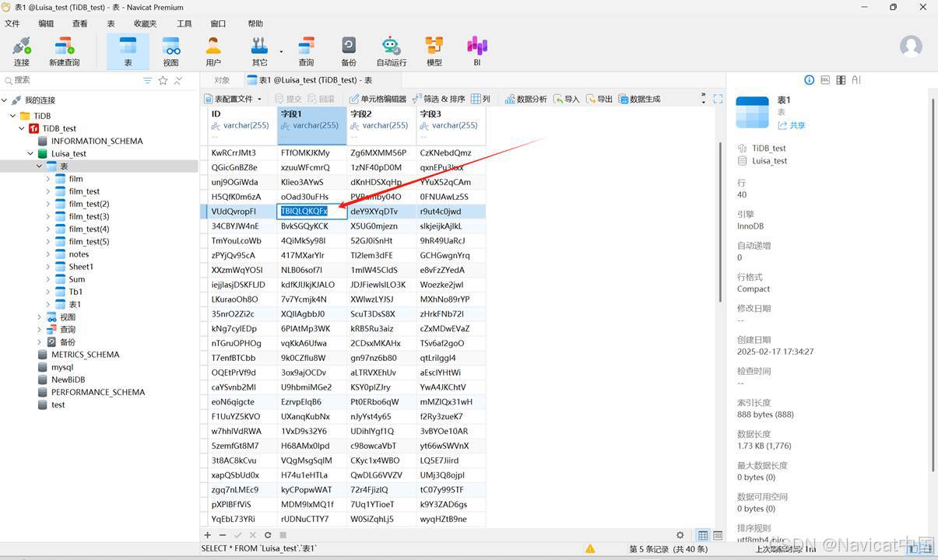Click the user avatar icon
938x560 pixels.
point(911,46)
